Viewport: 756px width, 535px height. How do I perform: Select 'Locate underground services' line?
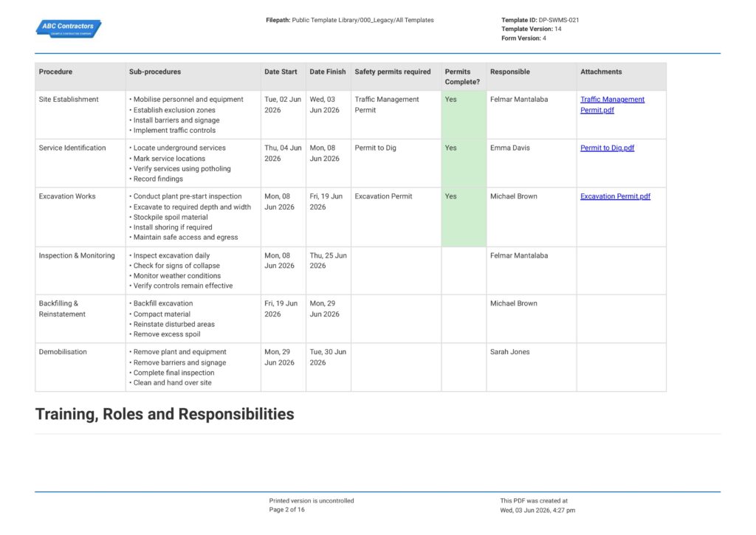(x=177, y=148)
